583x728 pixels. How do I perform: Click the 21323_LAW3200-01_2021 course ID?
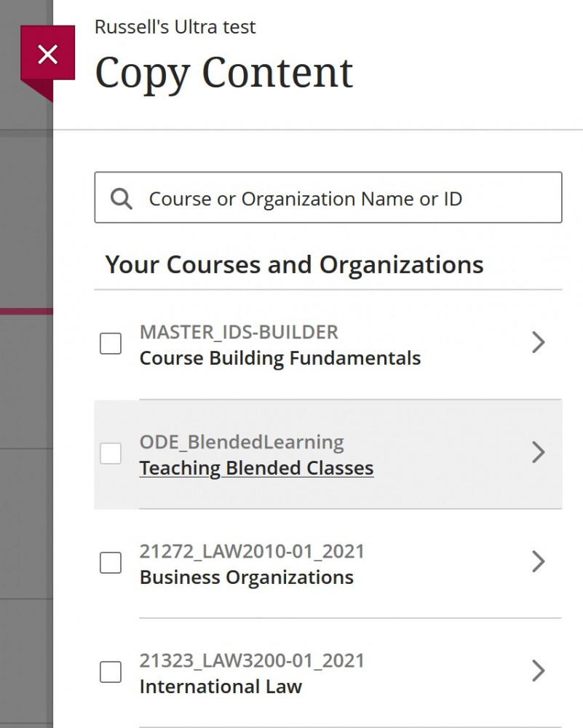point(251,660)
